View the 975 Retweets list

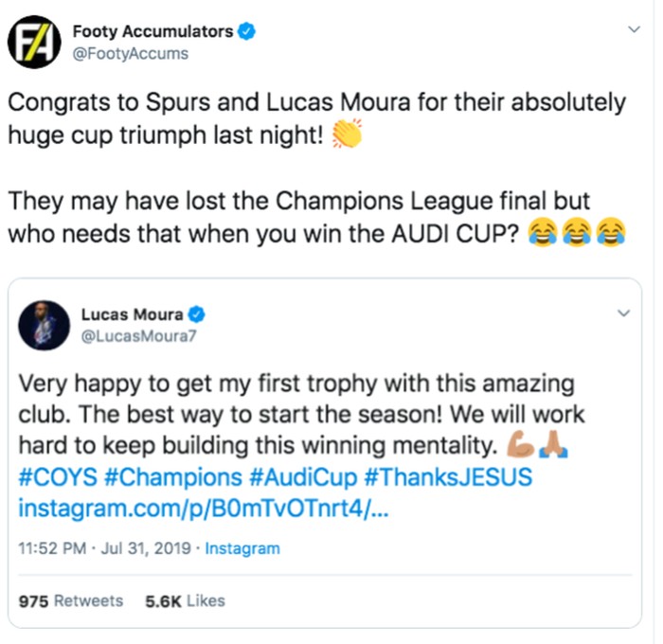tap(71, 600)
